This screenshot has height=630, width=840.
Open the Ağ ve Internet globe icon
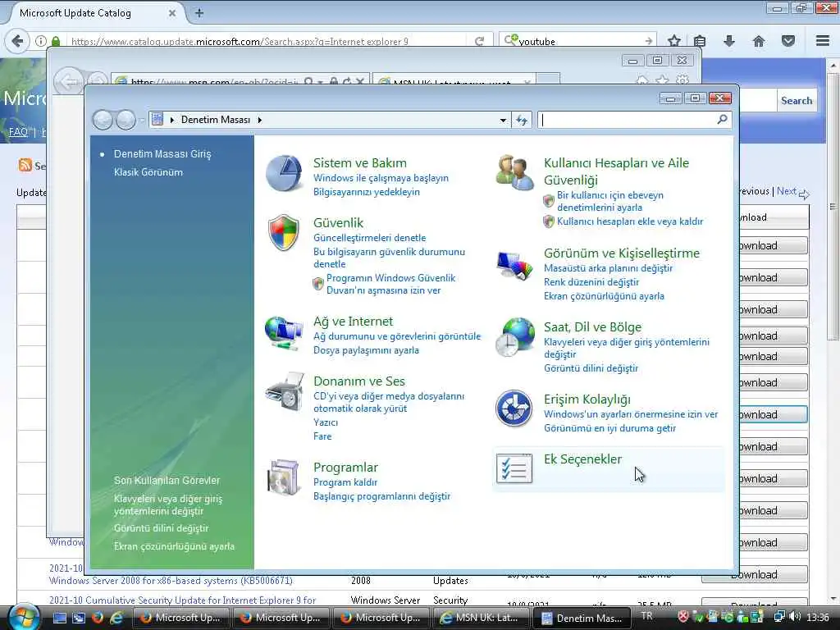click(284, 333)
